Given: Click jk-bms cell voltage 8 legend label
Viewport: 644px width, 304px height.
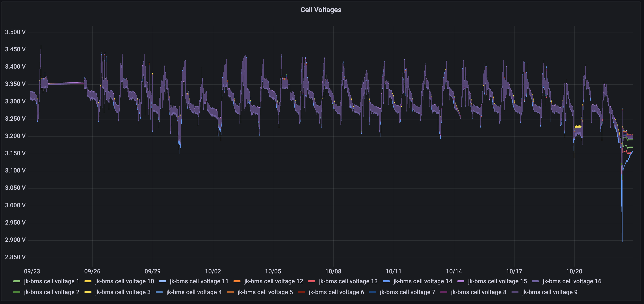Looking at the screenshot, I should click(478, 292).
